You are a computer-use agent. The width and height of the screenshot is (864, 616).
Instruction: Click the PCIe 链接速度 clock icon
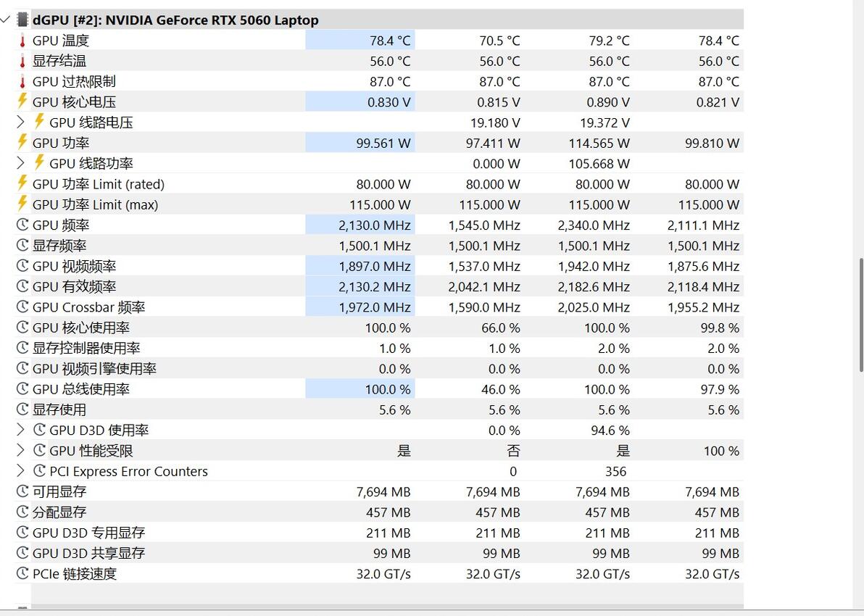22,573
